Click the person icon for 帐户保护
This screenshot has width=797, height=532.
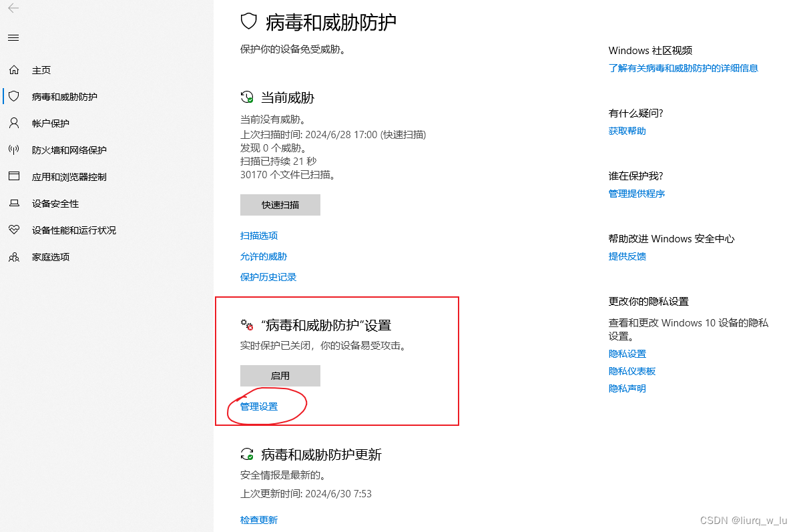tap(14, 123)
